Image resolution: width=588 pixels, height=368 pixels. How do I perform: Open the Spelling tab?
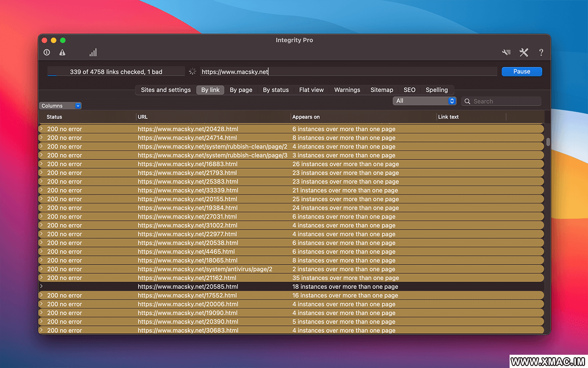(437, 90)
